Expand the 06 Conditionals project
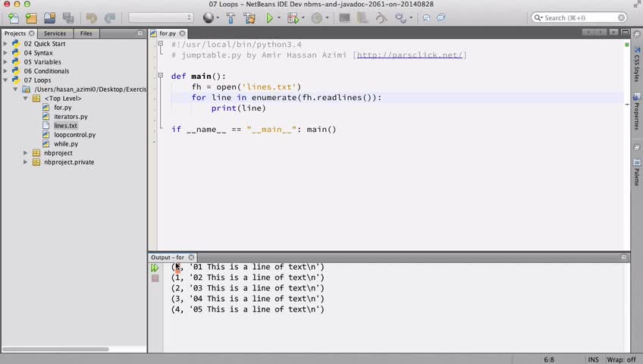The image size is (643, 364). tap(5, 71)
